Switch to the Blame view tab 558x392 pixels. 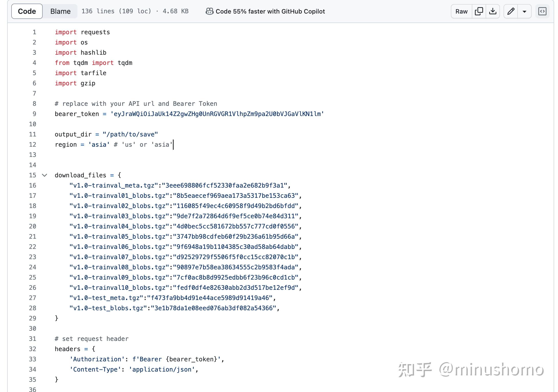(x=60, y=11)
